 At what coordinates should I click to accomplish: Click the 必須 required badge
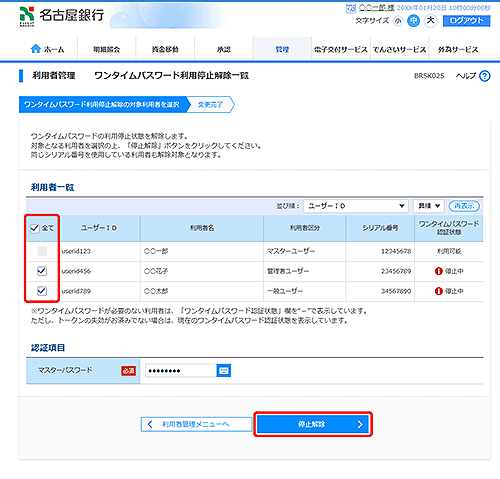pos(129,371)
